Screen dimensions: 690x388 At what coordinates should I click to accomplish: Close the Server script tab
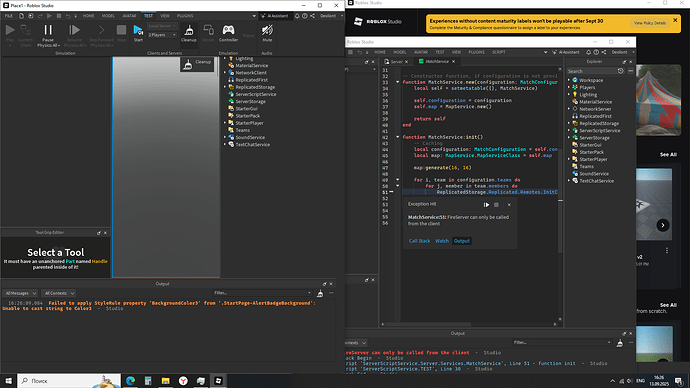pyautogui.click(x=406, y=62)
